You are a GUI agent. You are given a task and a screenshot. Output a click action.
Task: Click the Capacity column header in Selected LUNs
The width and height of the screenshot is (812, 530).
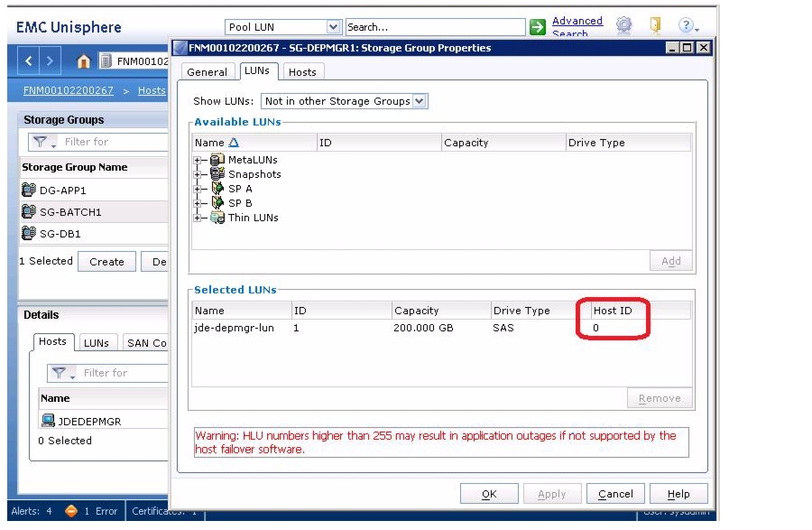coord(440,311)
